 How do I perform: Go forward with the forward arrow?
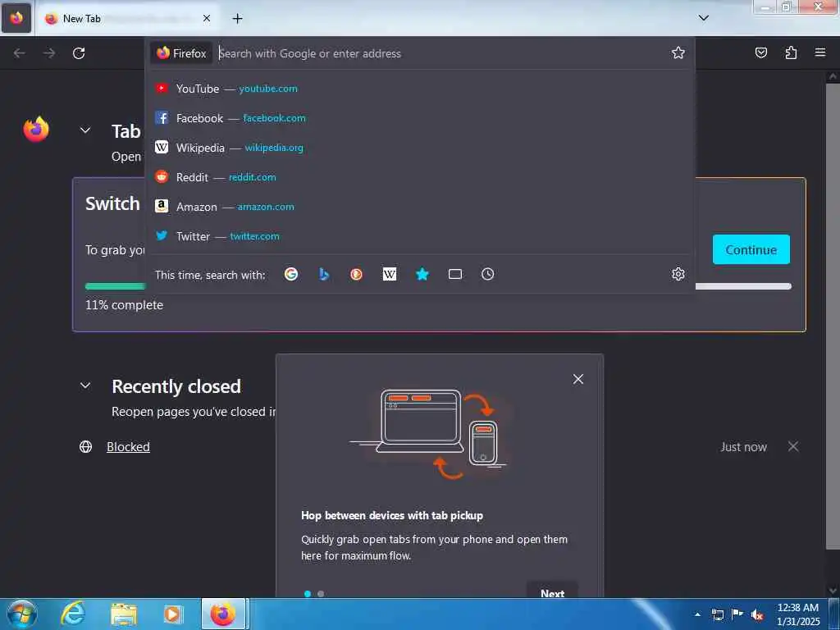49,53
